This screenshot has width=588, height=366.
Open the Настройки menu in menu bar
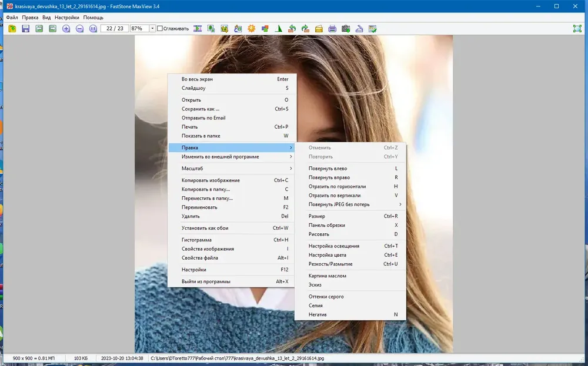click(67, 18)
